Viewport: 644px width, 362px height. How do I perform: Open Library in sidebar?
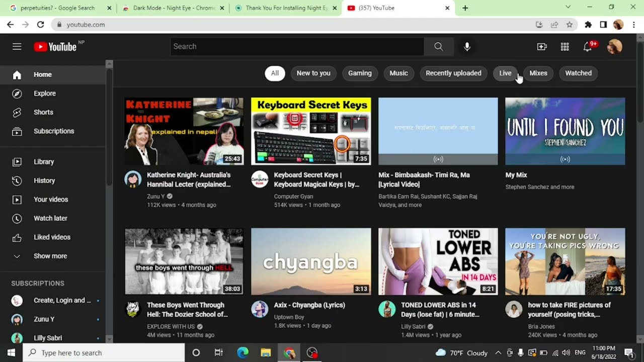click(x=53, y=162)
